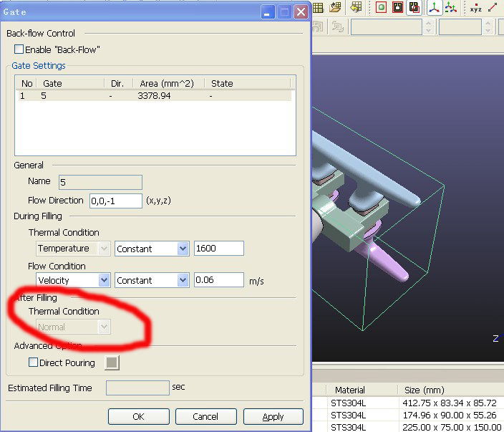Toggle the single coordinate axes icon
The height and width of the screenshot is (432, 504).
coord(435,7)
